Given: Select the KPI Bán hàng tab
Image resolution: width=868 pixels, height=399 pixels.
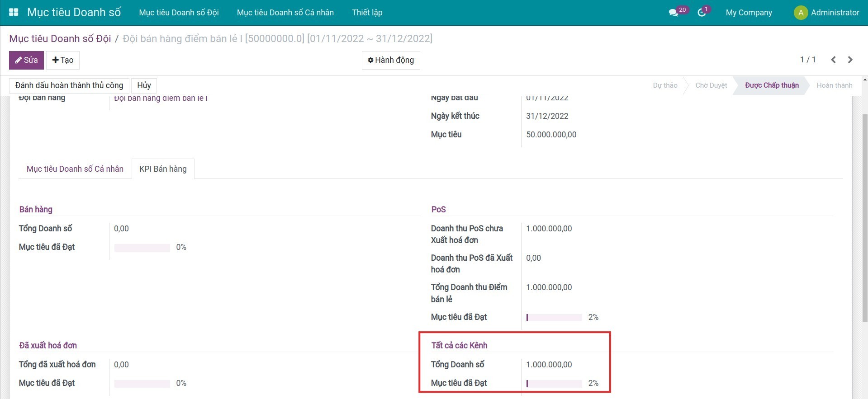Looking at the screenshot, I should click(163, 169).
